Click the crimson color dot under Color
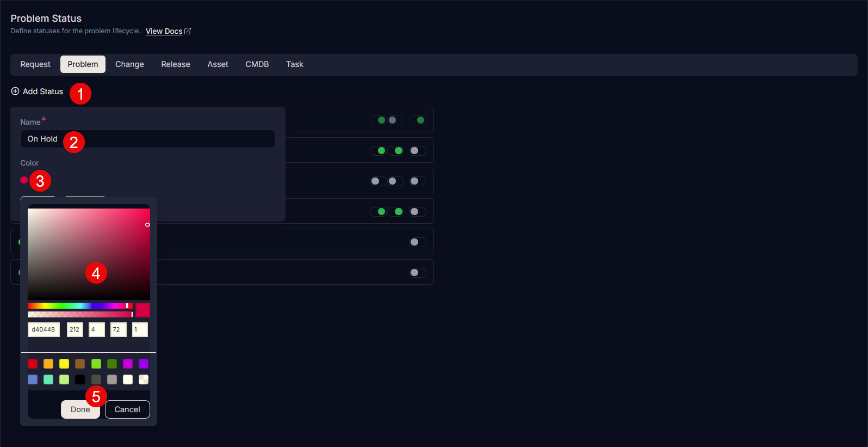868x447 pixels. click(x=24, y=180)
